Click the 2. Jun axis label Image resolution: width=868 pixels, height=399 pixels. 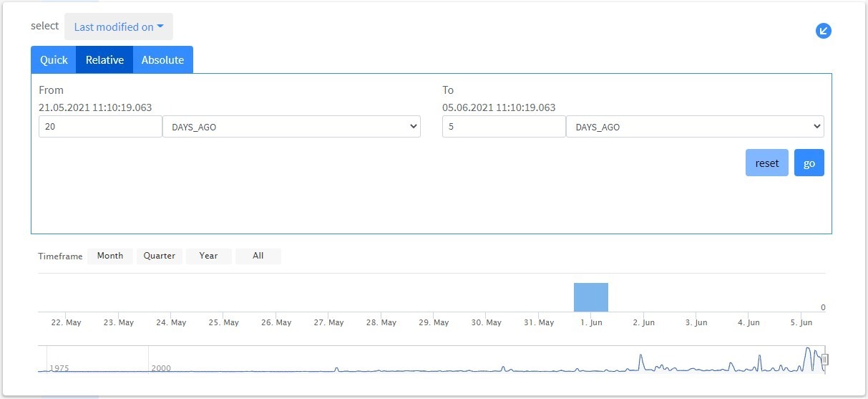(644, 322)
